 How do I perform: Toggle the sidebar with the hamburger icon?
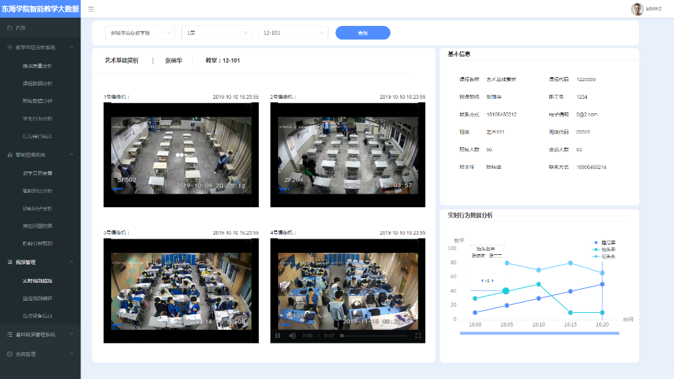coord(91,9)
